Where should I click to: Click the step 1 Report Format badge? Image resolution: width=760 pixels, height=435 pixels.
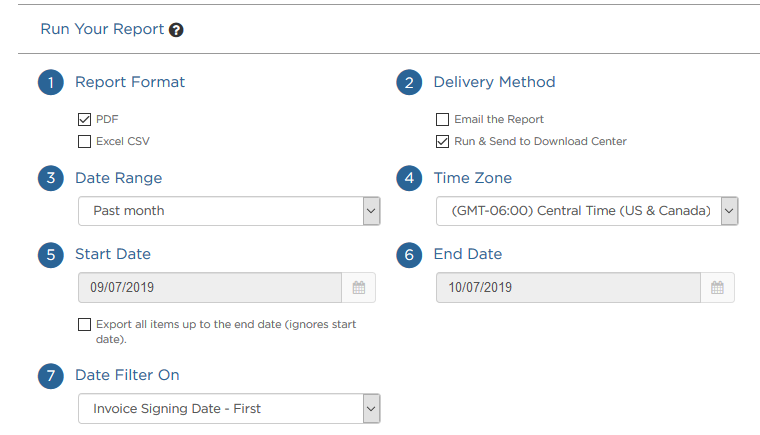tap(51, 82)
